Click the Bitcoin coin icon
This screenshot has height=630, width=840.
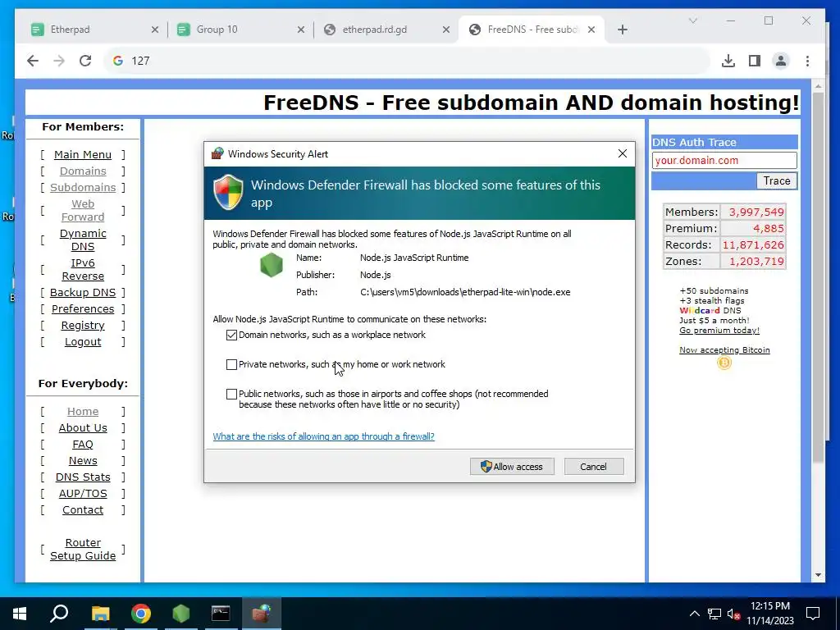[724, 363]
